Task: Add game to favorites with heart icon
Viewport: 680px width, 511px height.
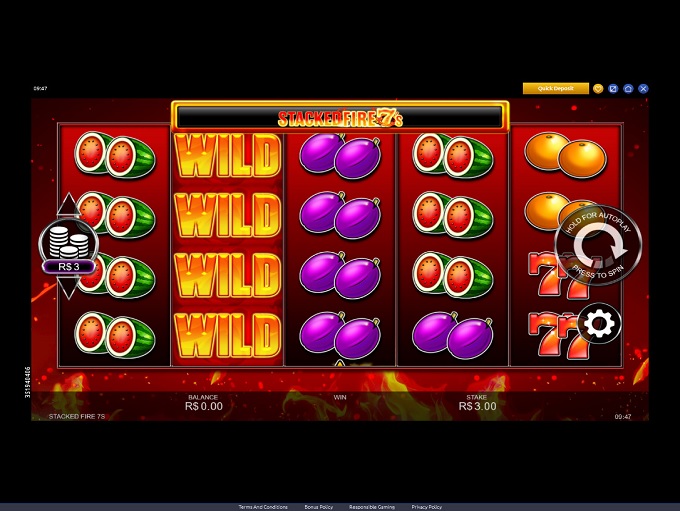Action: pyautogui.click(x=598, y=89)
